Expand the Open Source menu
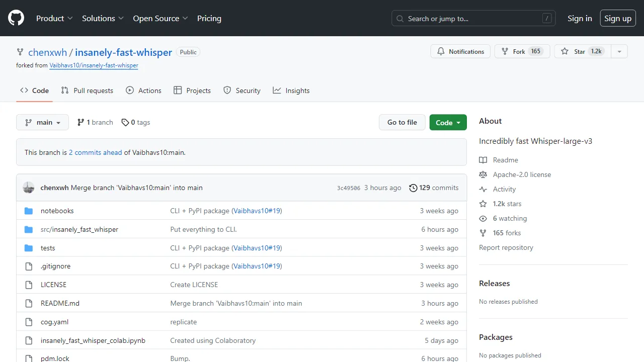Viewport: 644px width, 362px height. [160, 18]
